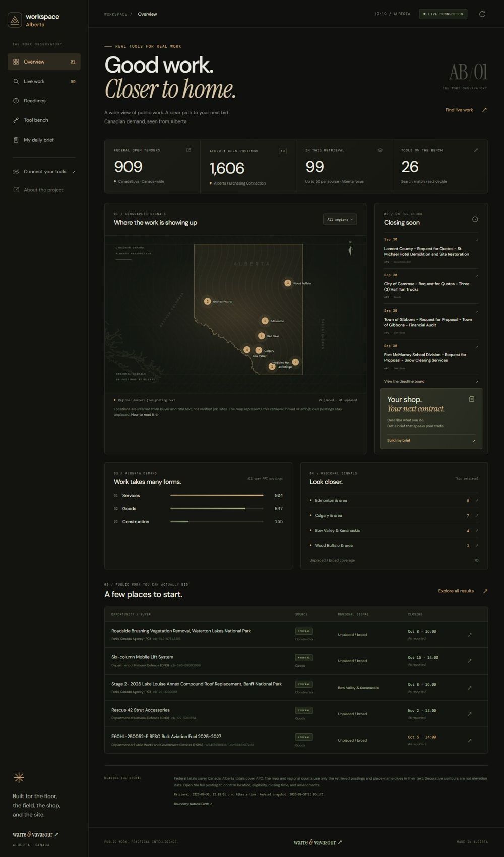Select the Edmonton map marker

coord(265,321)
